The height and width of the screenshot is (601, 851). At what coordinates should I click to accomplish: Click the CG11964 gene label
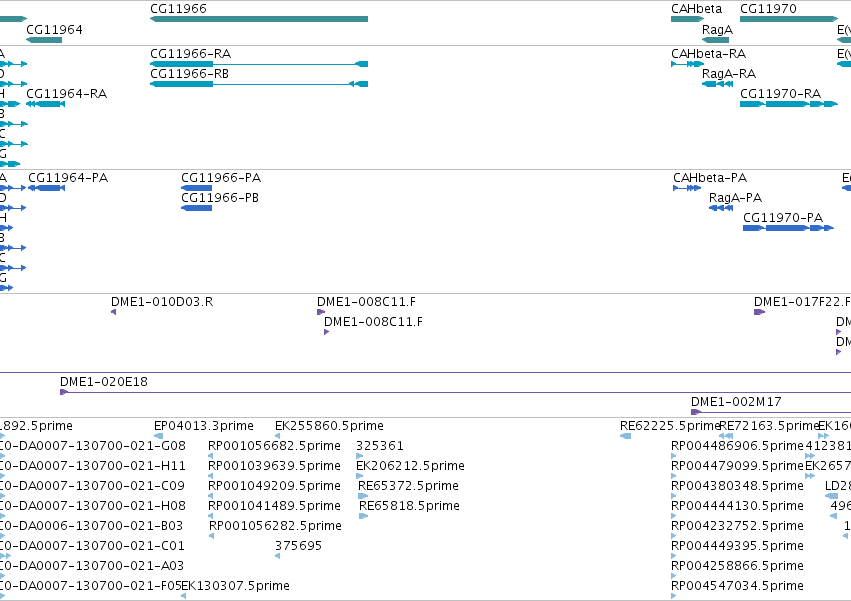click(54, 29)
